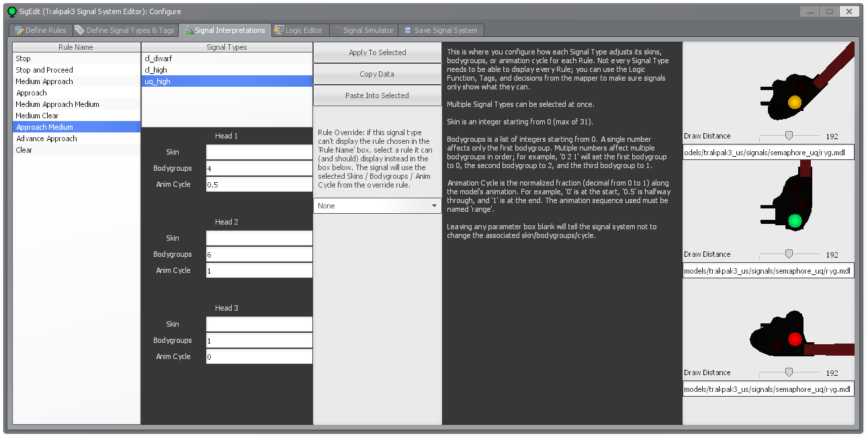Click the green semaphore signal preview
Viewport: 868px width, 437px height.
769,204
